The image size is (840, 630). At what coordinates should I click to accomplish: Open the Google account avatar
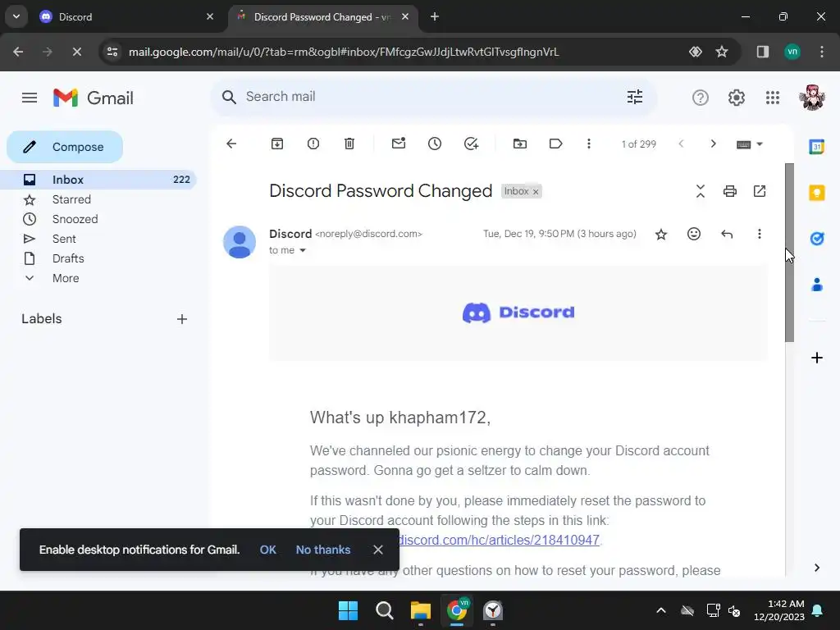coord(811,98)
